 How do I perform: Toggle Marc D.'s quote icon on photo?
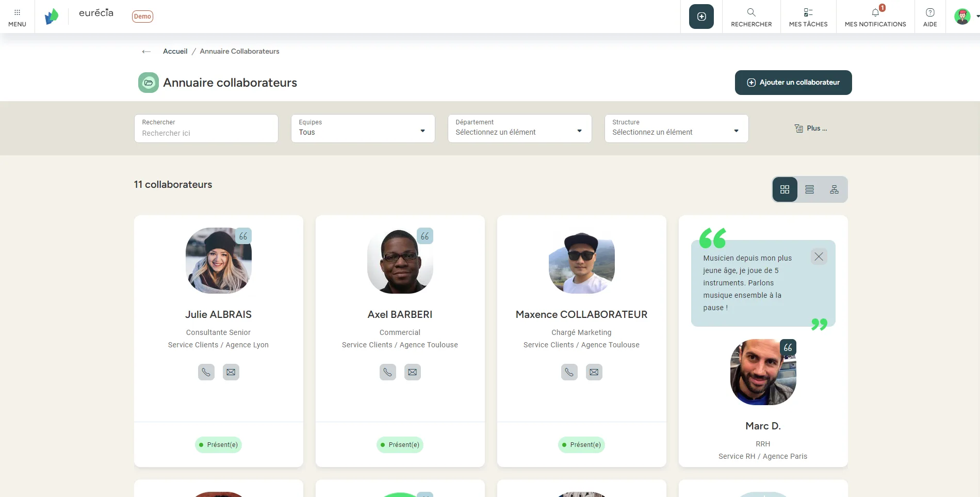[788, 347]
